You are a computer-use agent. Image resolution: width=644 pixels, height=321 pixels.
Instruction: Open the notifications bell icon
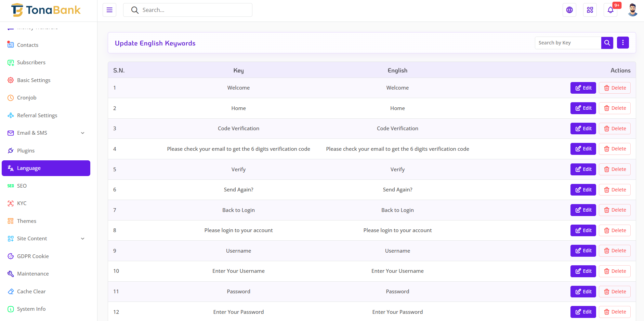coord(610,10)
